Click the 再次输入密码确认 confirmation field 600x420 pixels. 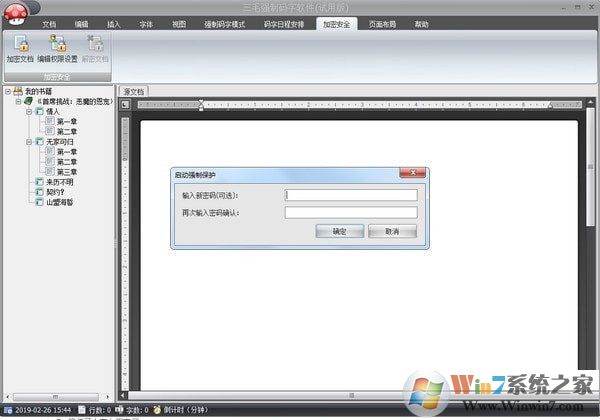pos(351,213)
